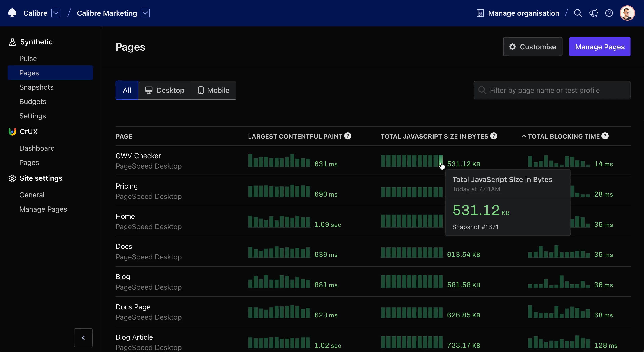Open the Calibre organisation dropdown
Screen dimensions: 644x352
[x=56, y=13]
